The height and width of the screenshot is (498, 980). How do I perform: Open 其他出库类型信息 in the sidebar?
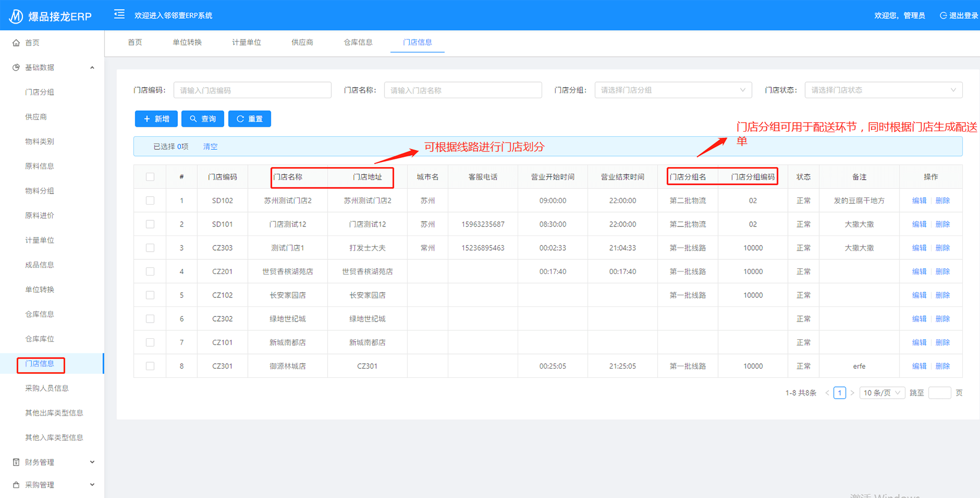[54, 413]
